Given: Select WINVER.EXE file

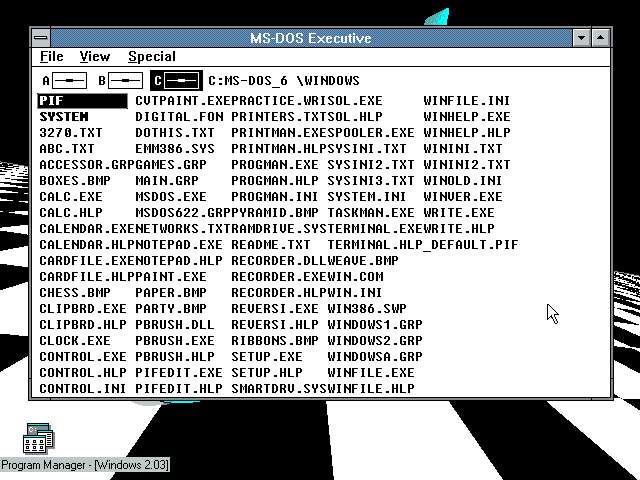Looking at the screenshot, I should pyautogui.click(x=462, y=196).
